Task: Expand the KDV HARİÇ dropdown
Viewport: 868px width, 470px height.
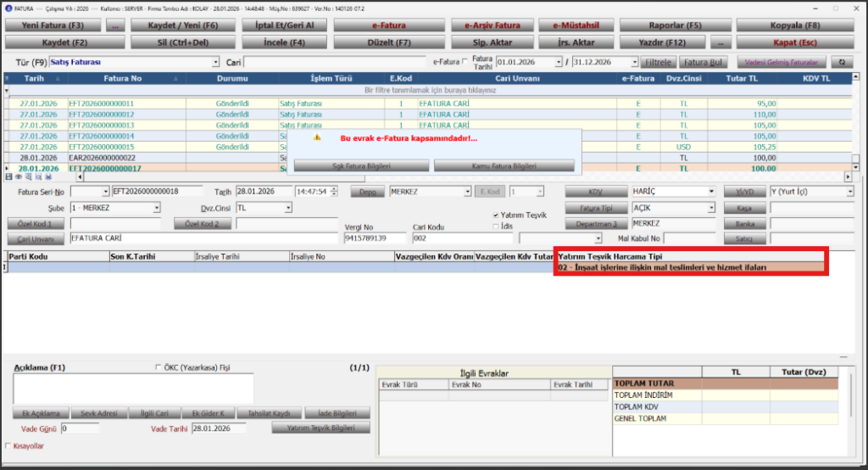Action: [711, 191]
